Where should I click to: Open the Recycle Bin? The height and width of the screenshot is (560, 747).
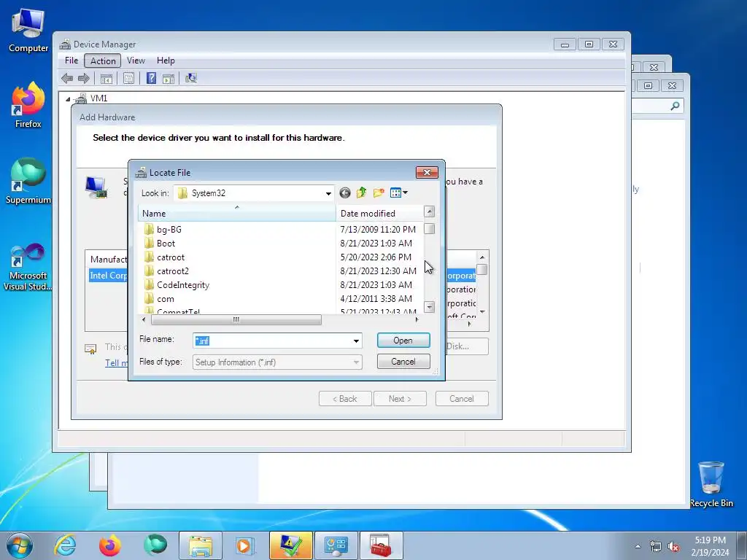click(711, 484)
